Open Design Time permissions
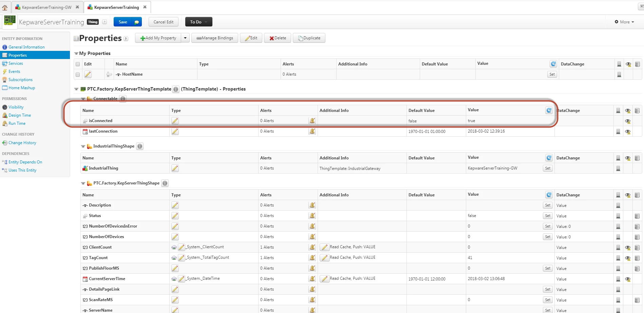The image size is (644, 313). [20, 115]
